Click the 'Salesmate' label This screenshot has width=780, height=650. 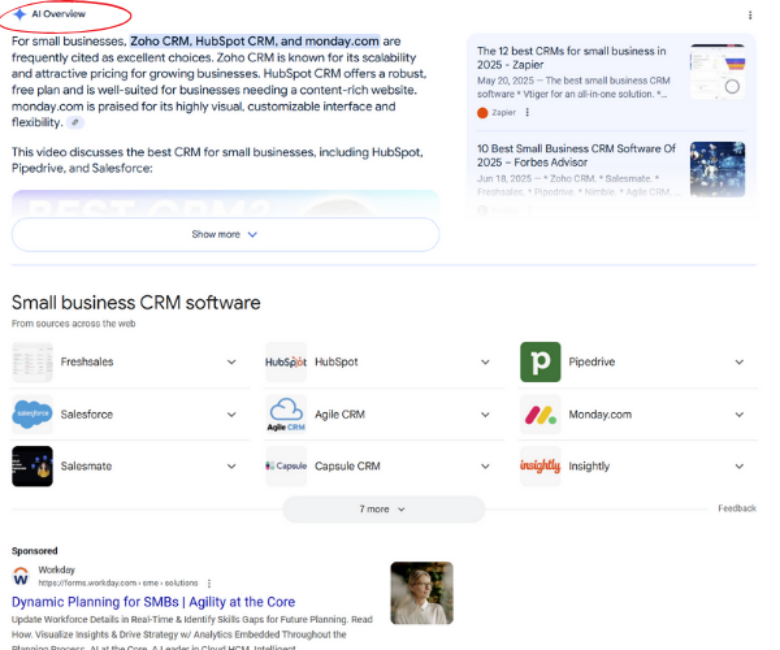[x=86, y=466]
